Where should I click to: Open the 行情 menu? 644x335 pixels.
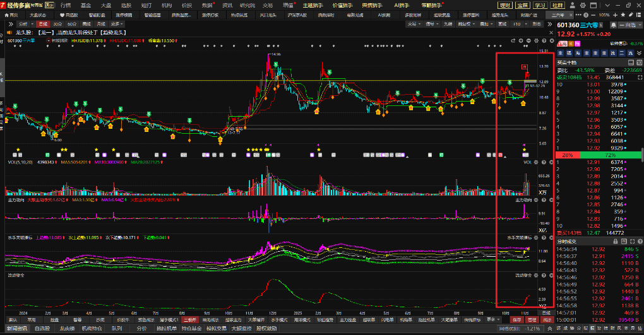(x=66, y=4)
